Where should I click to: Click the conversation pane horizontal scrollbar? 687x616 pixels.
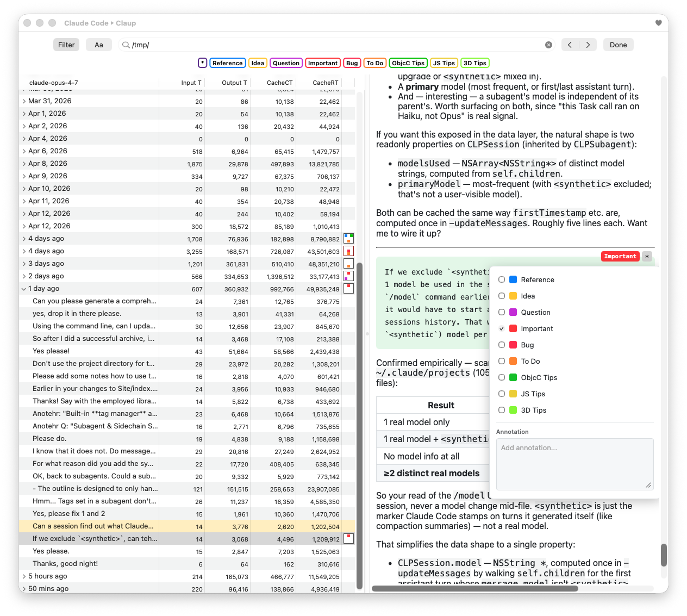(475, 588)
